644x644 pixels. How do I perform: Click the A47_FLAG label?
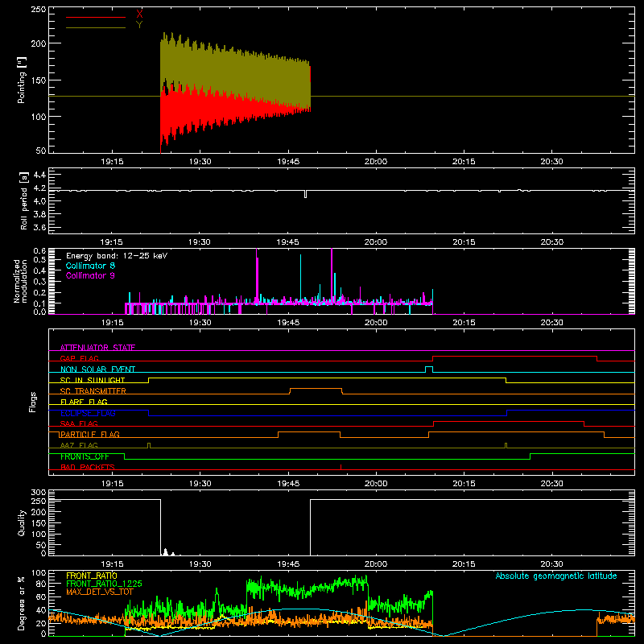pos(79,445)
